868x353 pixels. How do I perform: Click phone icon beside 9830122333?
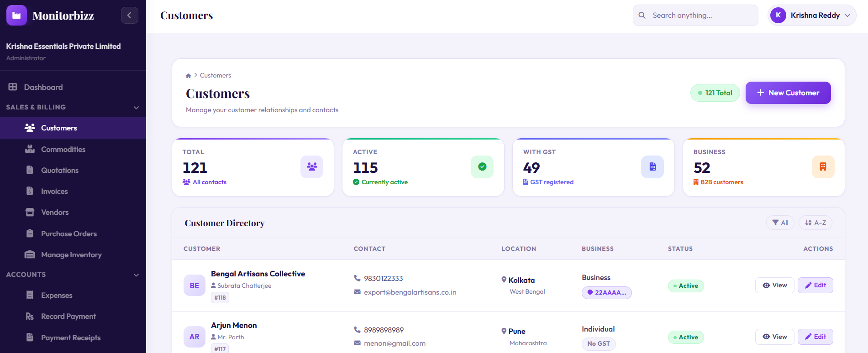point(357,278)
